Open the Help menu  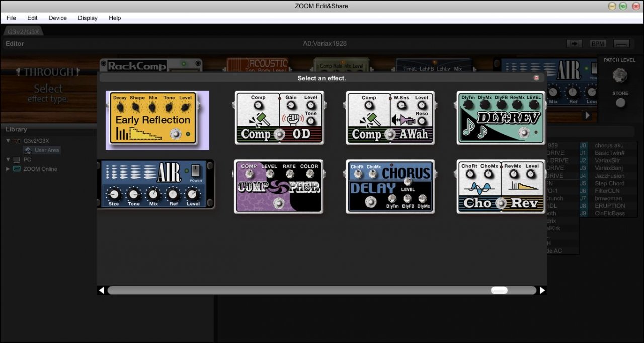point(115,18)
